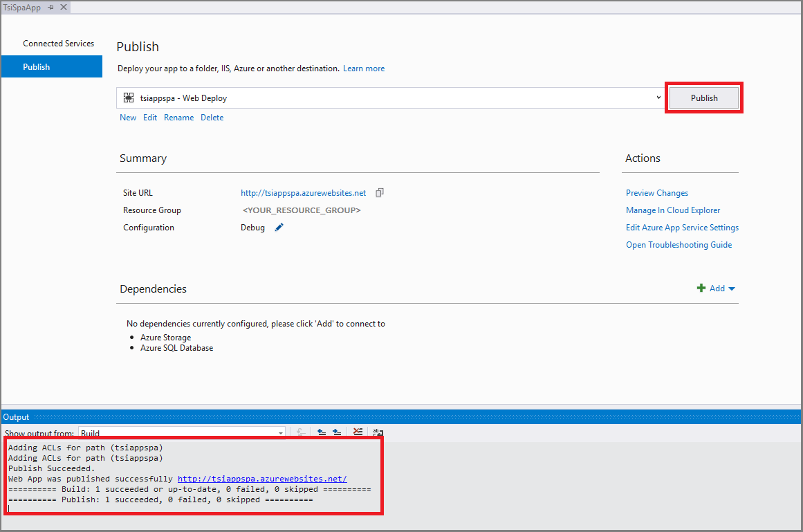The image size is (803, 532).
Task: Expand the Add dependencies dropdown arrow
Action: 732,288
